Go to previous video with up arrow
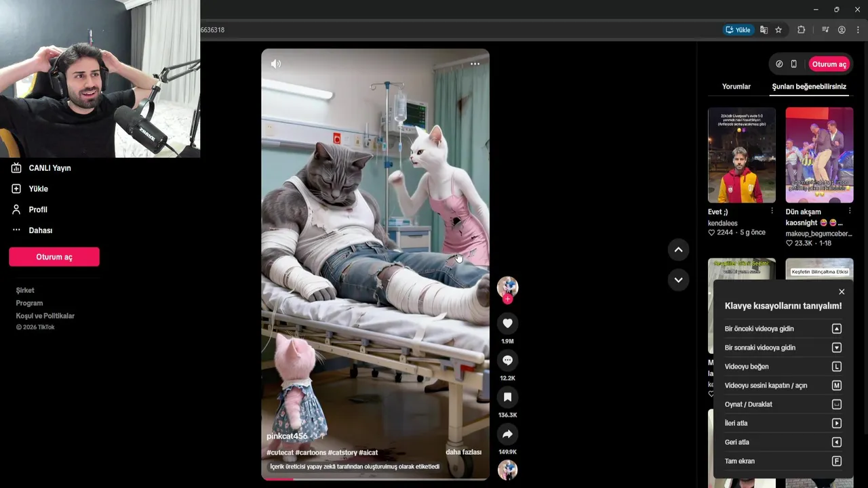Image resolution: width=868 pixels, height=488 pixels. coord(678,249)
